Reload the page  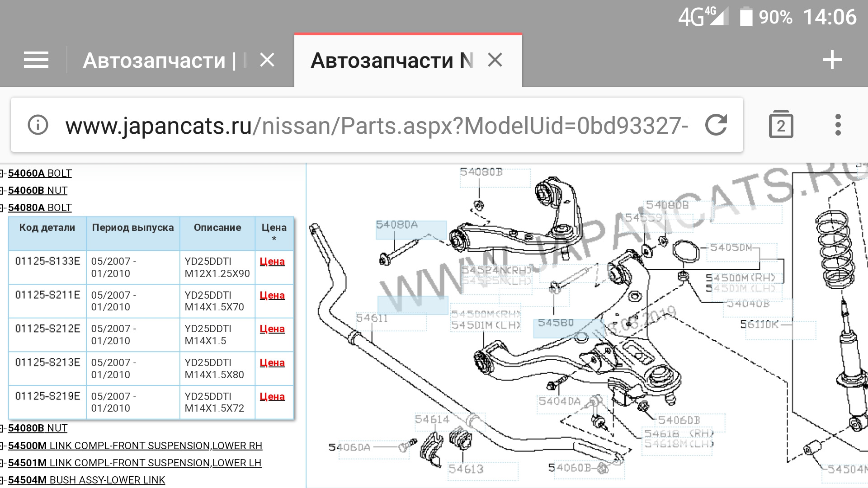pyautogui.click(x=716, y=125)
